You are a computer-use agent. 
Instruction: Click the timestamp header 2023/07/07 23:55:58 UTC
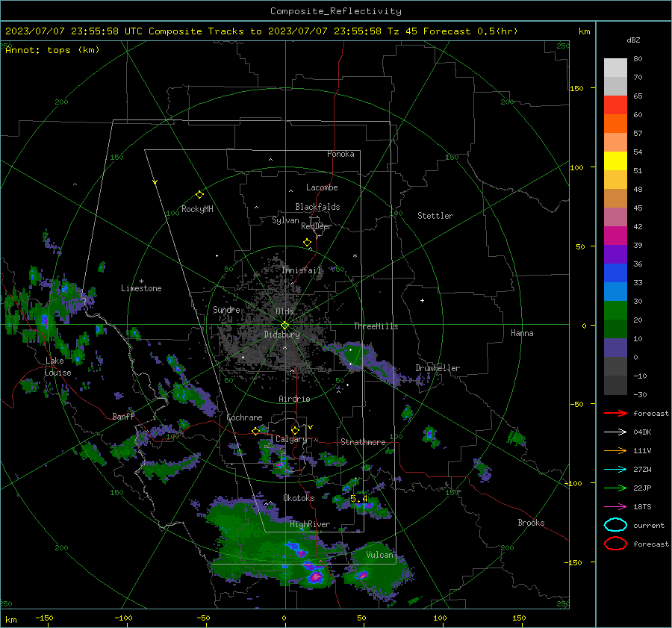74,31
